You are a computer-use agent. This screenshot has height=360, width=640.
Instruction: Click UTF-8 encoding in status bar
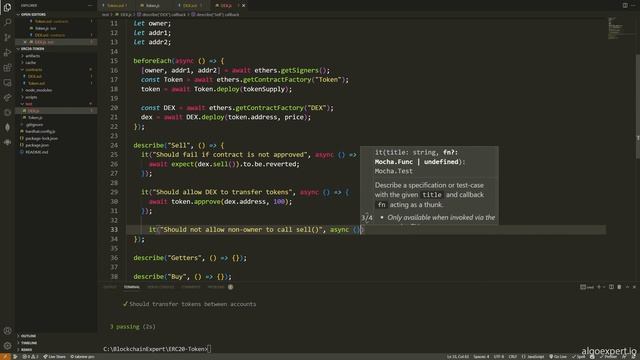(499, 357)
